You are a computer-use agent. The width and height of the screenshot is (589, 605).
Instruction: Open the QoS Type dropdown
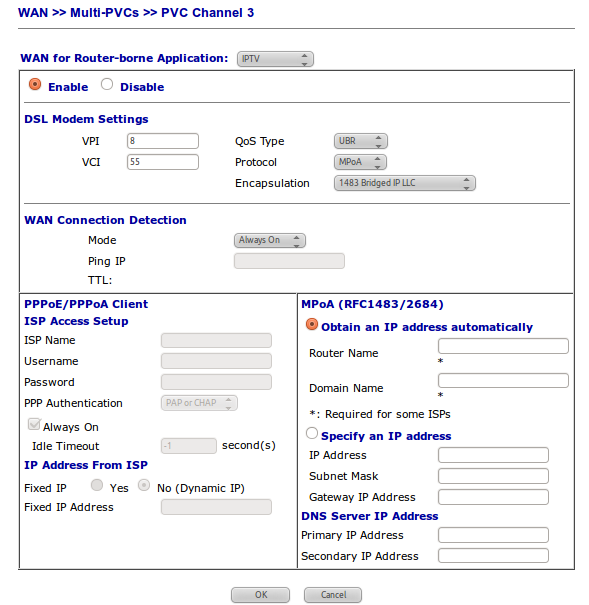click(361, 141)
